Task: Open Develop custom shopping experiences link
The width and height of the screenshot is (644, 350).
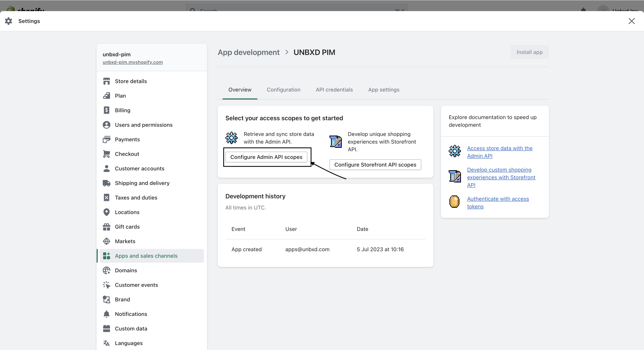Action: 501,177
